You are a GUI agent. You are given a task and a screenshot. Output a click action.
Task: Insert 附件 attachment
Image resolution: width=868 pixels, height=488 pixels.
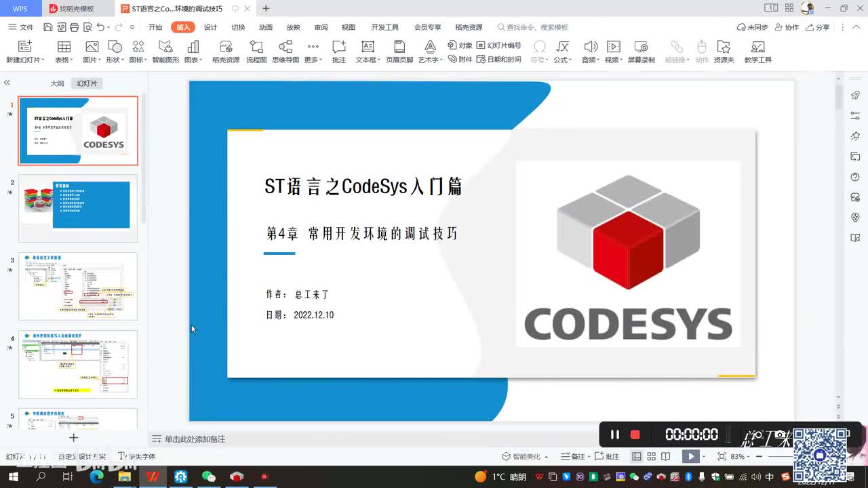(460, 59)
